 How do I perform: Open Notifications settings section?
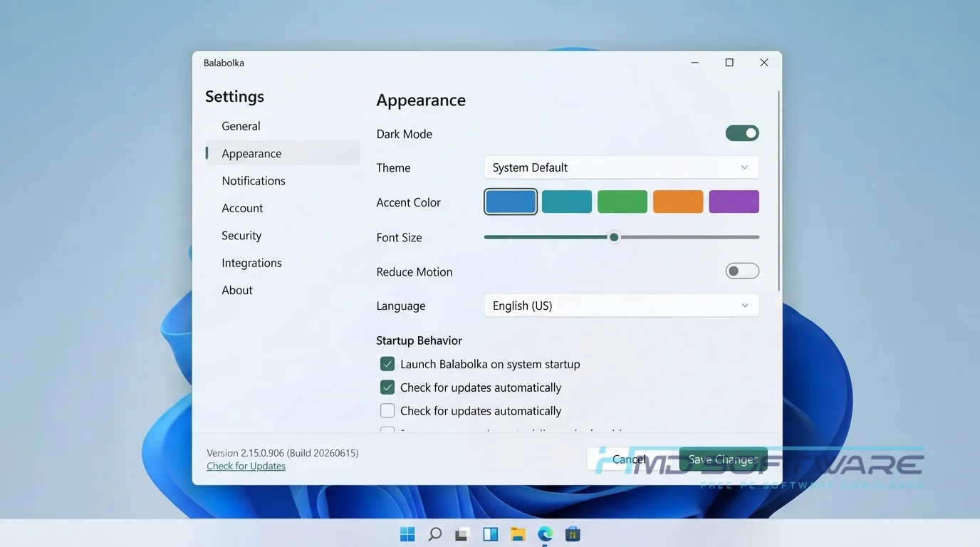coord(283,181)
